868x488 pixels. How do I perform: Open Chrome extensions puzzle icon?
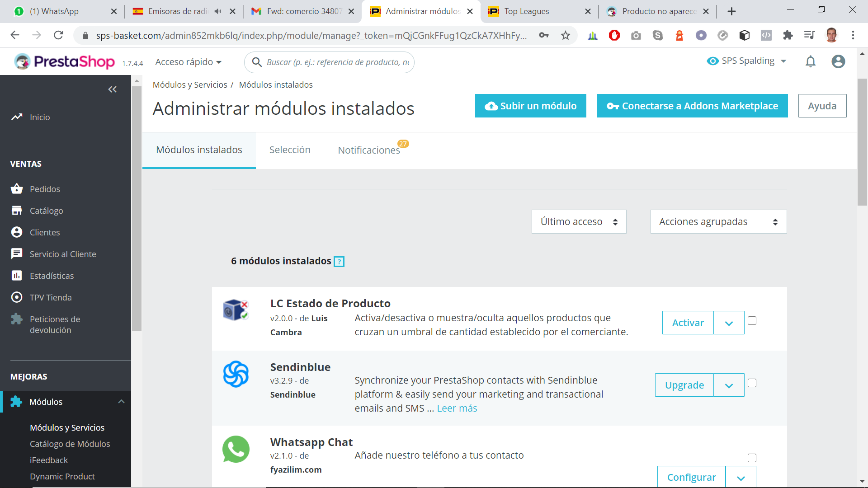[x=788, y=36]
